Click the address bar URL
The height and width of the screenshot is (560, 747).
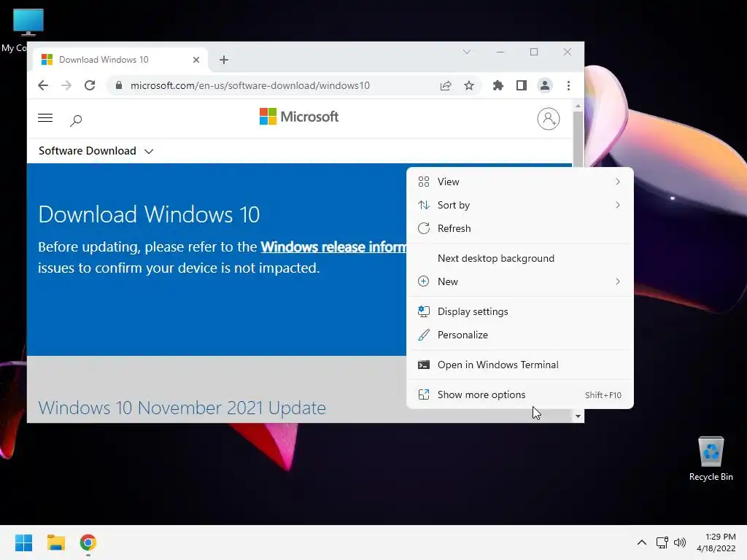pyautogui.click(x=249, y=85)
